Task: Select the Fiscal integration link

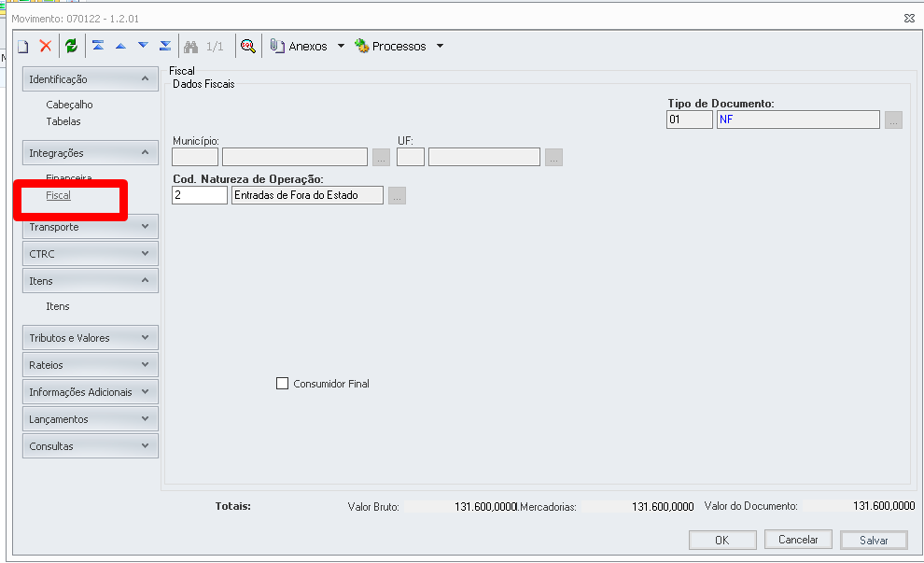Action: 59,195
